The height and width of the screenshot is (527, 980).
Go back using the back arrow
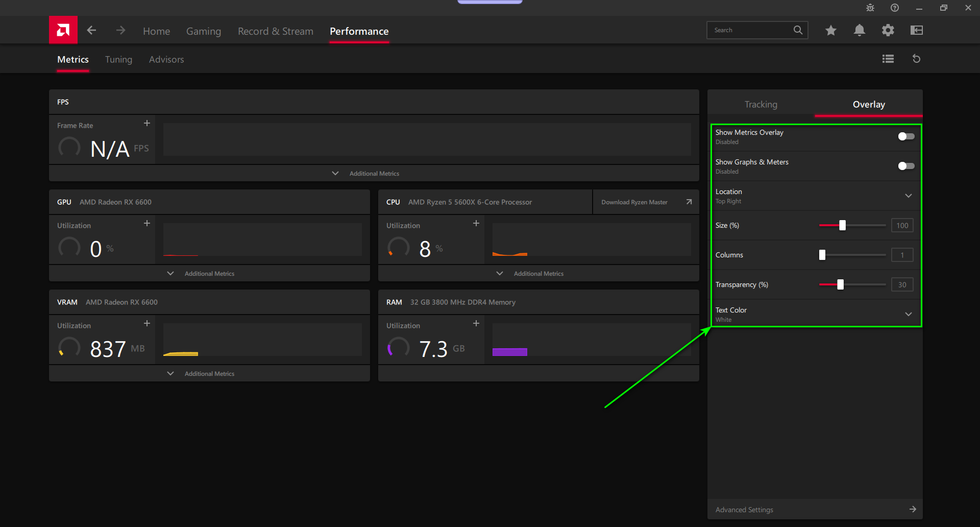(x=91, y=31)
